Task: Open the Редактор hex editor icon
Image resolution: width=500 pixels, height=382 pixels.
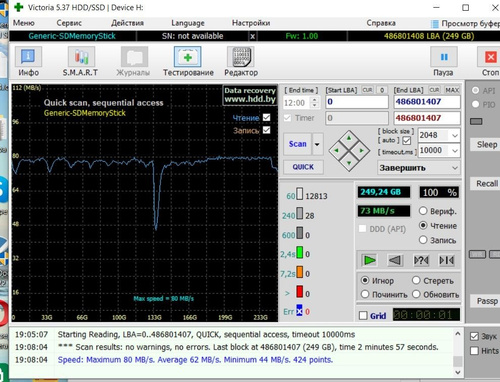Action: click(241, 61)
